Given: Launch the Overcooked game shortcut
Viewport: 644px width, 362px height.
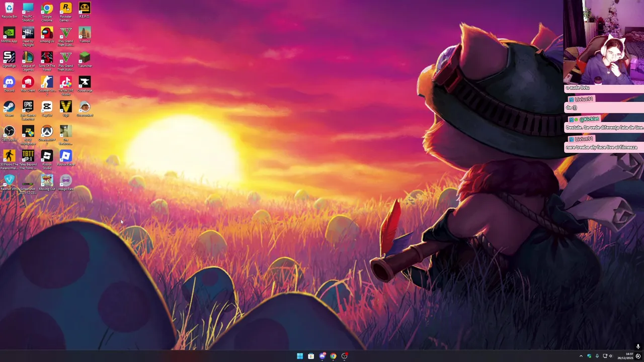Looking at the screenshot, I should tap(85, 109).
